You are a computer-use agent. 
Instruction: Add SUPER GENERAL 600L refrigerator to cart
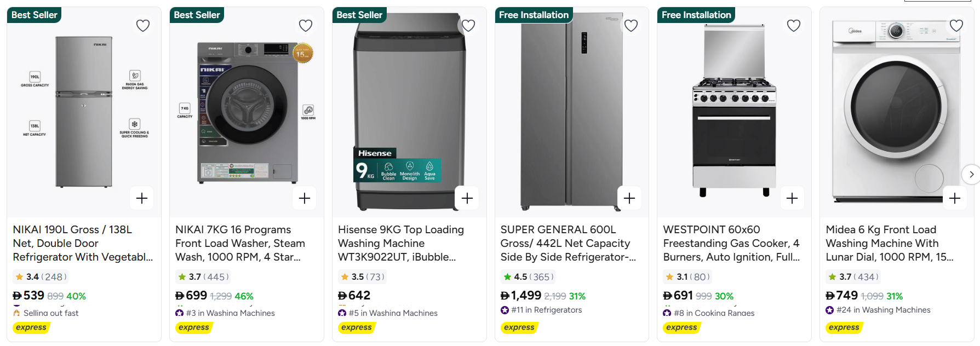(x=629, y=198)
